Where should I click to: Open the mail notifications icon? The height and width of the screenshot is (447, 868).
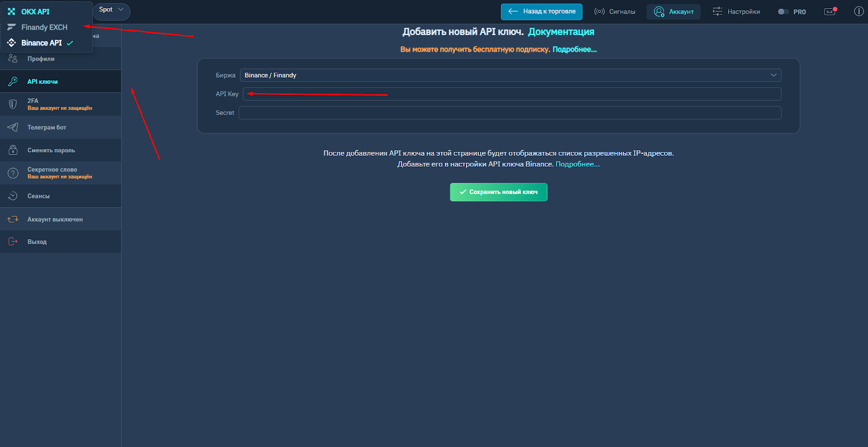[x=830, y=11]
